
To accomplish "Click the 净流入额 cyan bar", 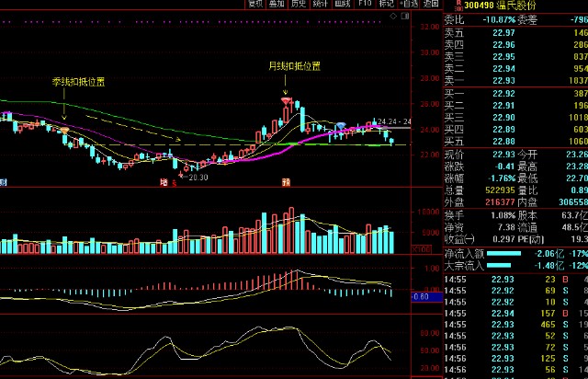I will click(504, 254).
